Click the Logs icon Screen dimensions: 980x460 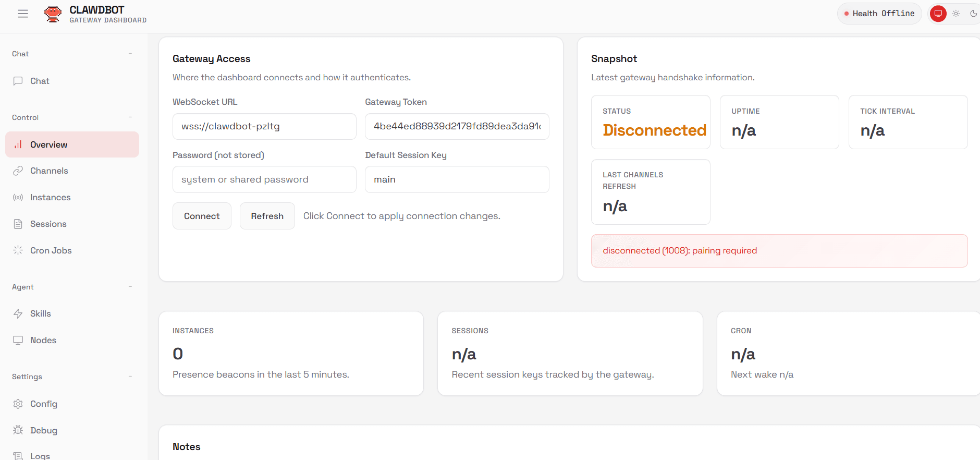pyautogui.click(x=18, y=456)
